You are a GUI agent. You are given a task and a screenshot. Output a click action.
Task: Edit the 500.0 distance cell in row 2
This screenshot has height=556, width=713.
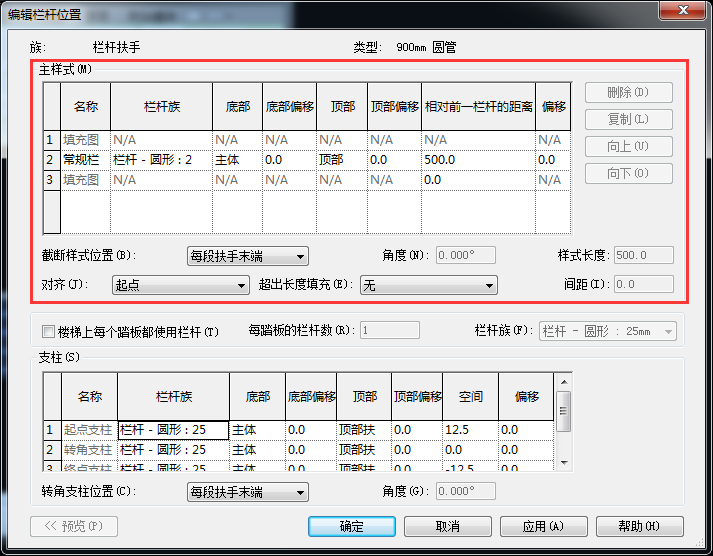tap(477, 160)
